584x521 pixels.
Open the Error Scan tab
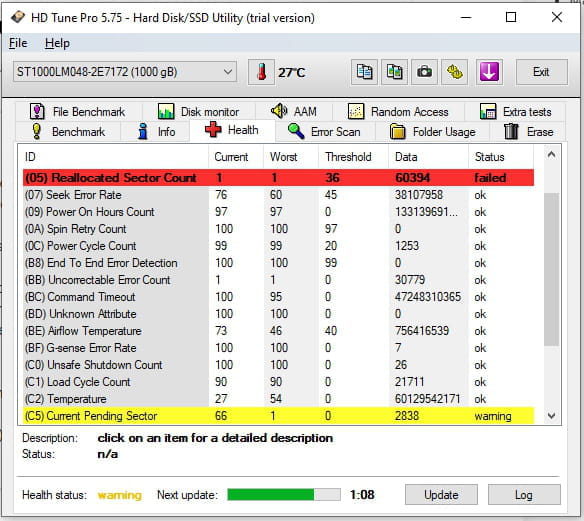[324, 131]
